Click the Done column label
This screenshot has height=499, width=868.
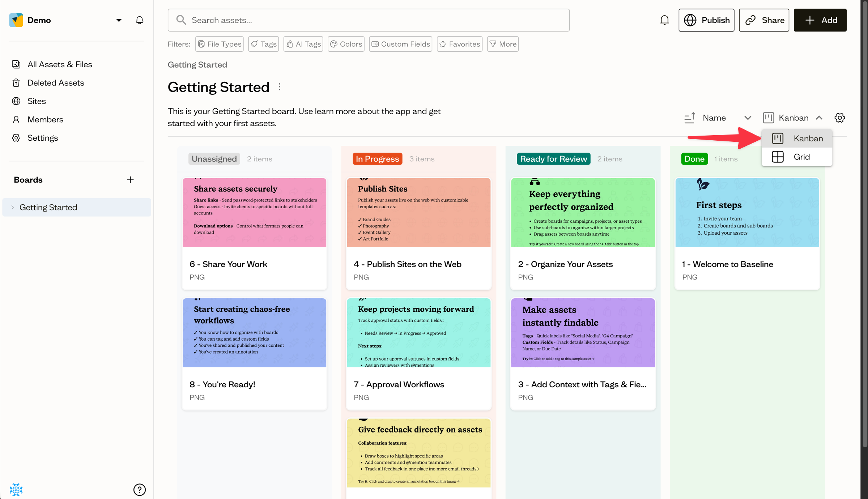694,159
